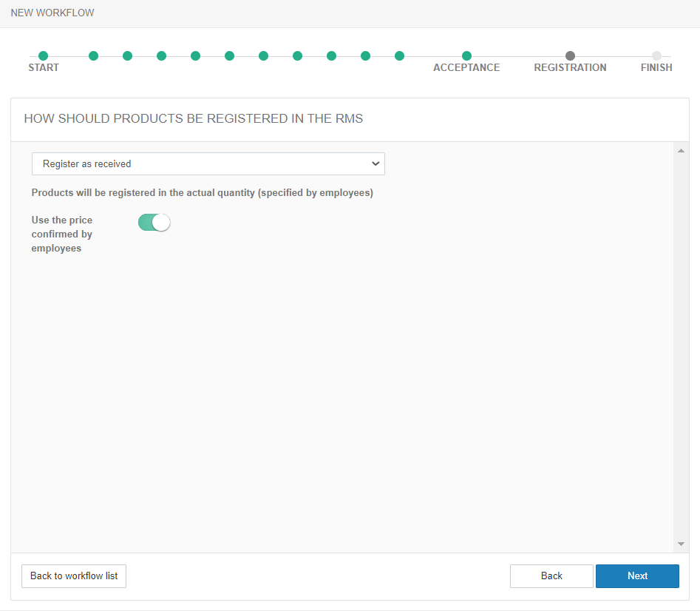Click the FINISH step label
This screenshot has width=700, height=611.
(x=656, y=68)
